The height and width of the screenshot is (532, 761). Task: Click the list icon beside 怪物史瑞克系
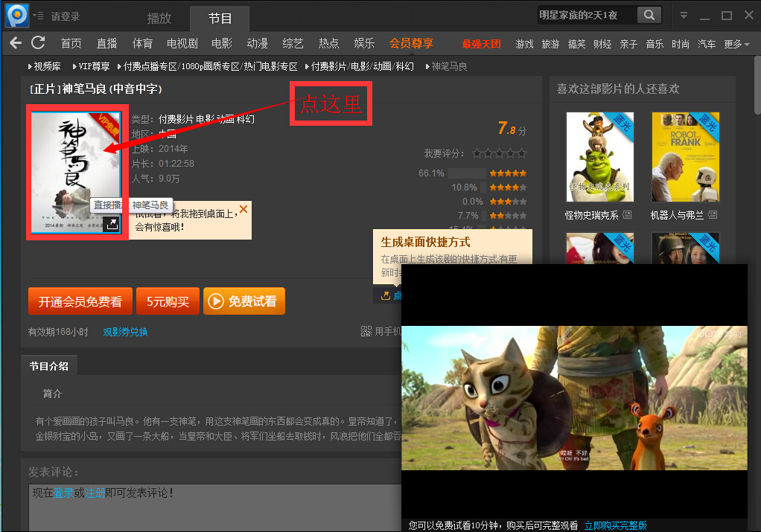627,215
